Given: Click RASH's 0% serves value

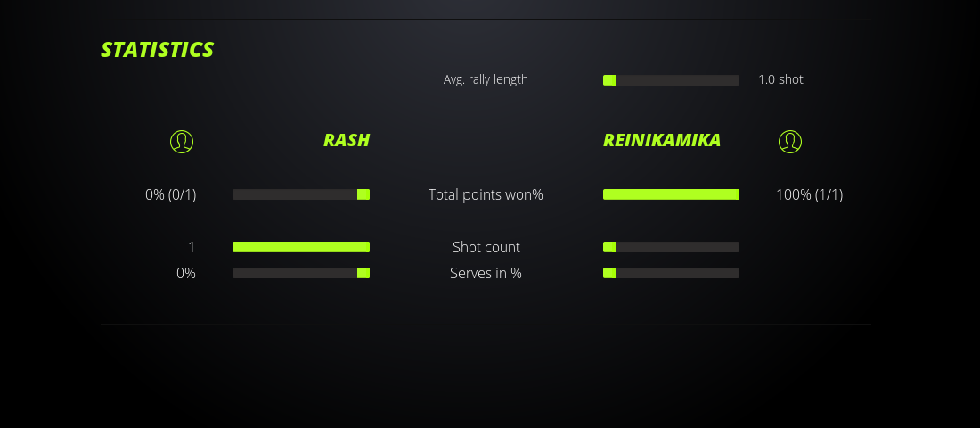Looking at the screenshot, I should (x=185, y=273).
